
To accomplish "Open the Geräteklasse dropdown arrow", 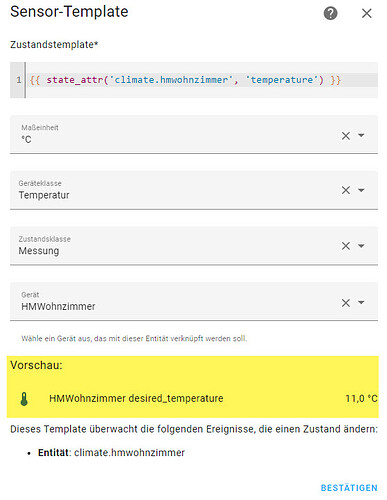I will (x=361, y=190).
